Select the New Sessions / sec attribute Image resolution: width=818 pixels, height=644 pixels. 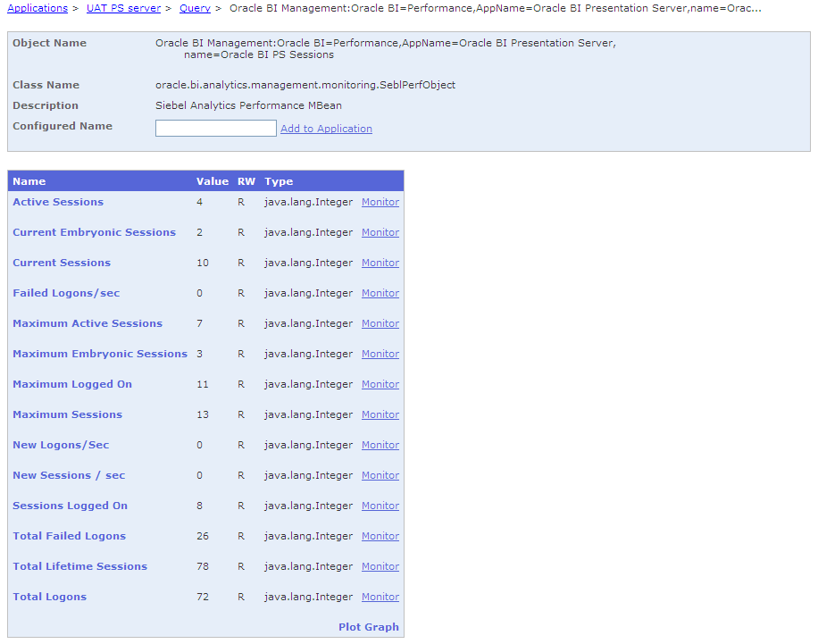coord(68,475)
